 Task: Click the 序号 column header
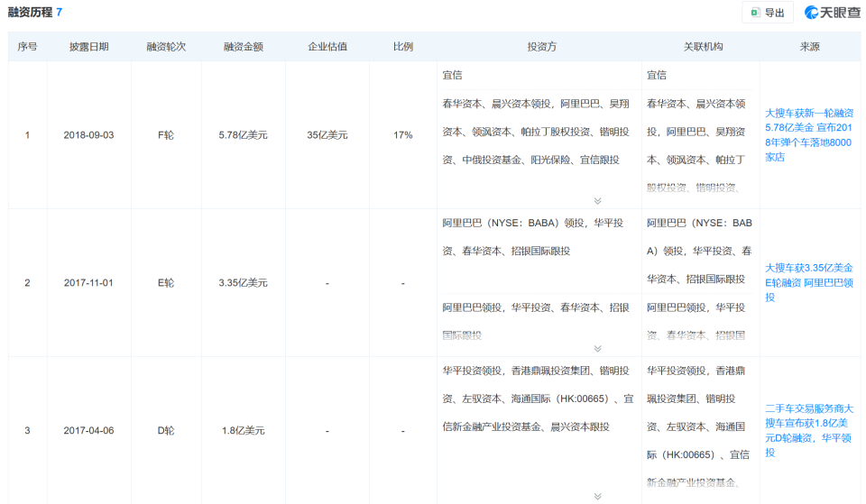[27, 47]
